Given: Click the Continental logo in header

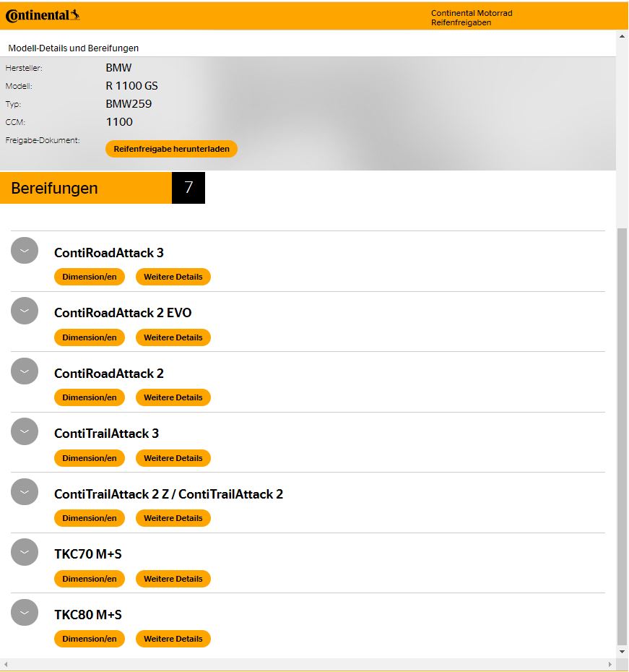Looking at the screenshot, I should pos(43,15).
